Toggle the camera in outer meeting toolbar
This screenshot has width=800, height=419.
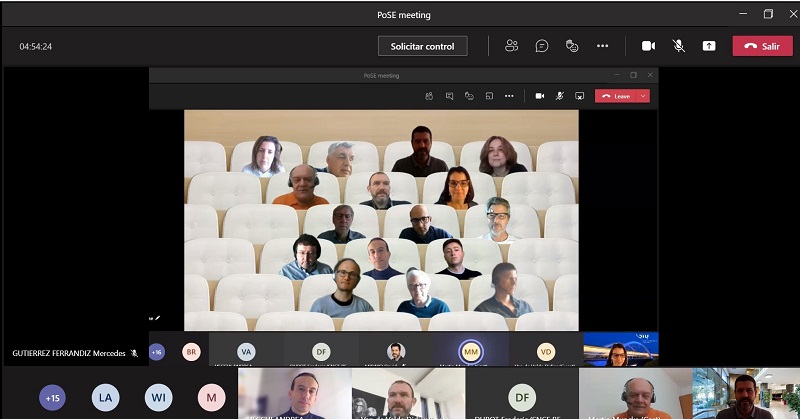pyautogui.click(x=648, y=46)
